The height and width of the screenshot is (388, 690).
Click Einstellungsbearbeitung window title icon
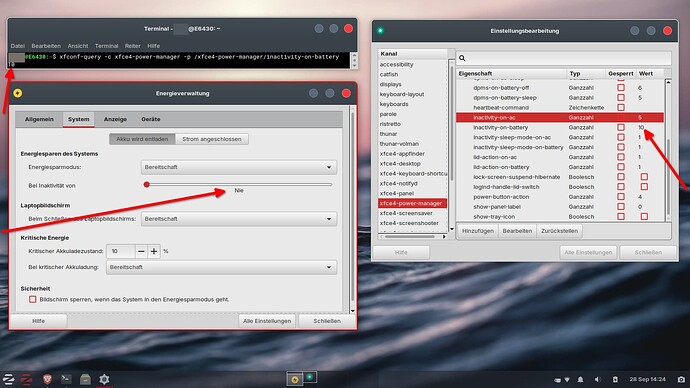pos(381,30)
